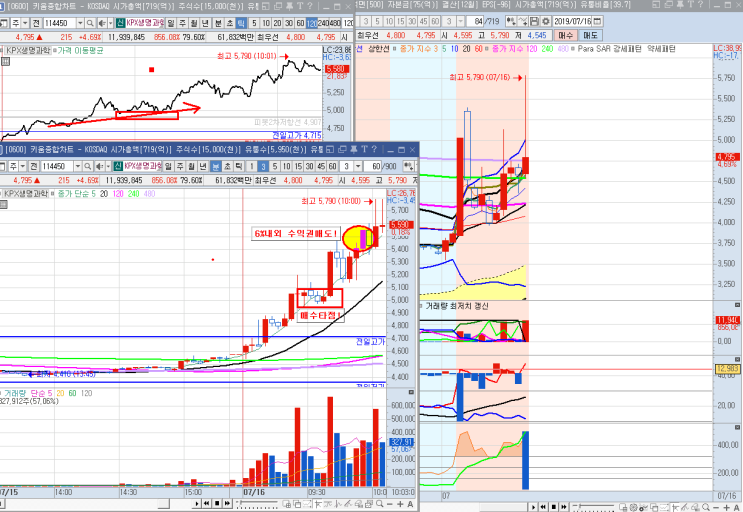The width and height of the screenshot is (743, 512).
Task: Choose 120 tick interval in top-left chart
Action: click(x=312, y=23)
